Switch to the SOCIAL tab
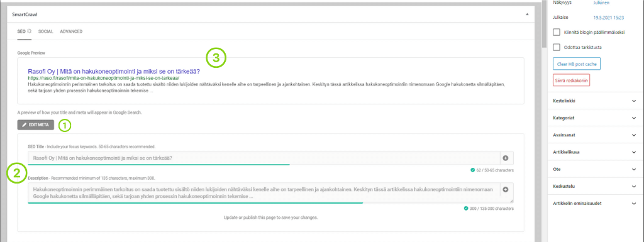Screen dimensions: 644x242 tap(45, 31)
